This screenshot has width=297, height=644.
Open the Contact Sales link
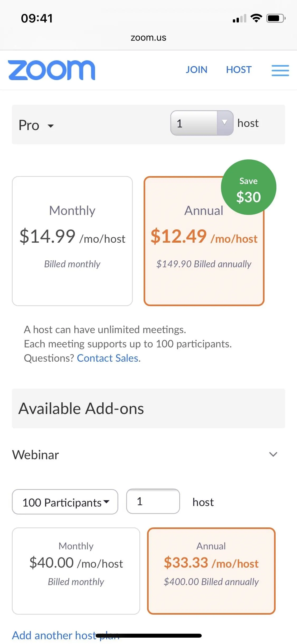pyautogui.click(x=108, y=358)
